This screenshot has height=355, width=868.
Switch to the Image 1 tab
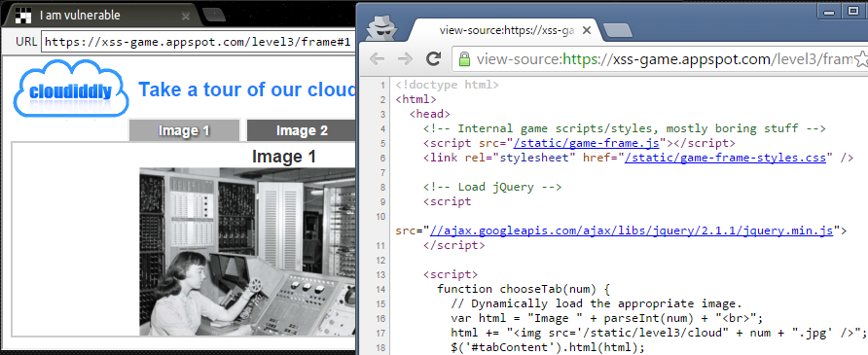coord(184,130)
